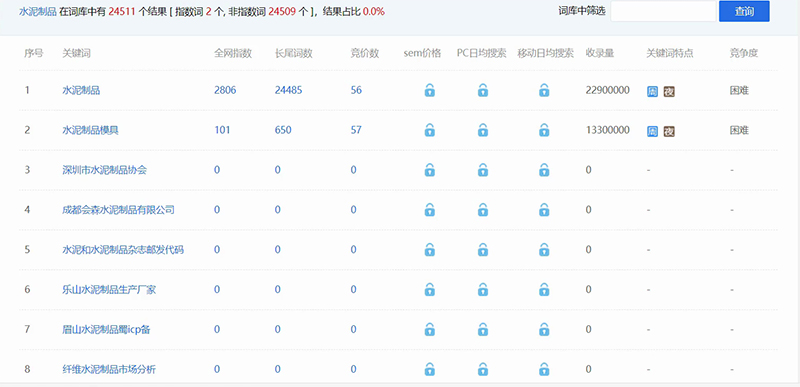
Task: Click the blue 周 tag in 水泥制品模具 row
Action: [x=652, y=132]
